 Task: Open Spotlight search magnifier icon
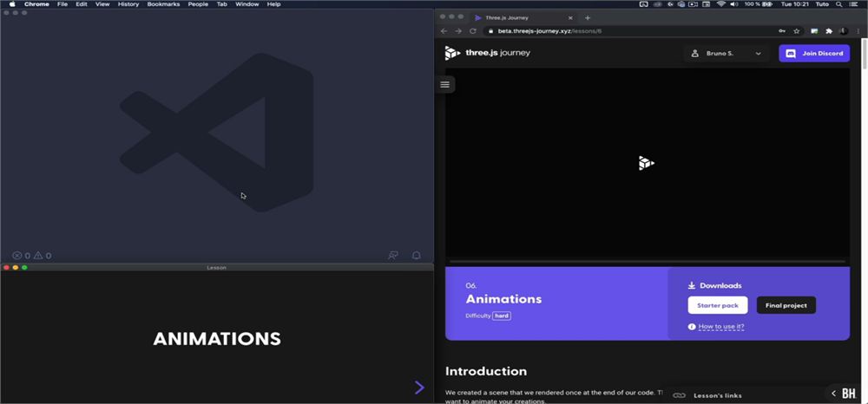(839, 3)
